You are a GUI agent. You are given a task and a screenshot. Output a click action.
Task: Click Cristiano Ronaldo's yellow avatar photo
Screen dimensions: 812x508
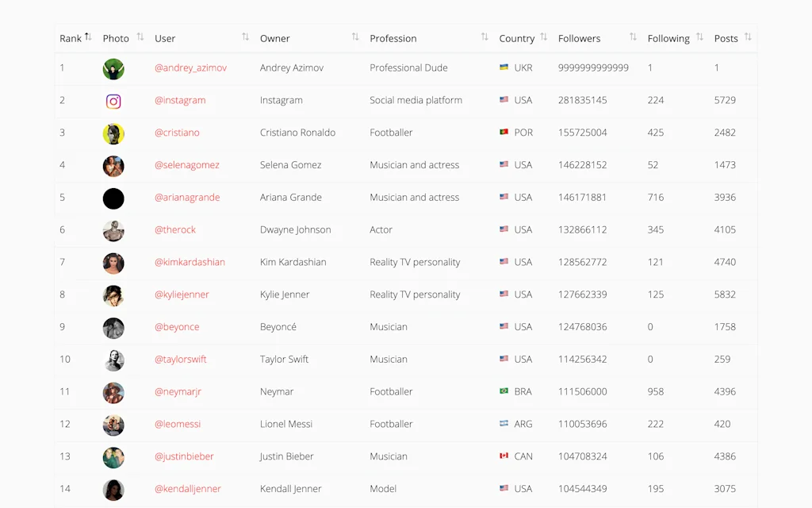(113, 133)
